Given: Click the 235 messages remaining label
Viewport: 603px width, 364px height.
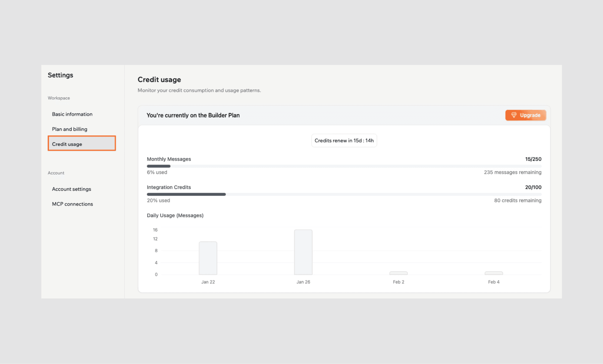Looking at the screenshot, I should click(x=512, y=172).
